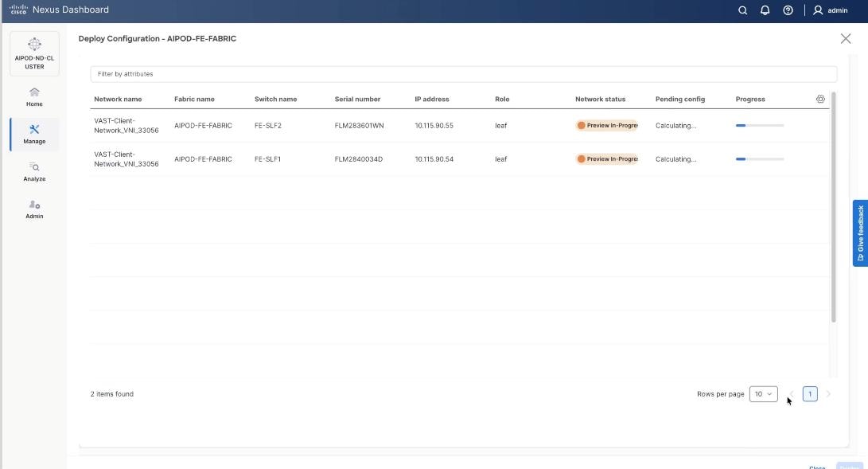This screenshot has height=469, width=868.
Task: Sort by Fabric name column
Action: pos(194,99)
